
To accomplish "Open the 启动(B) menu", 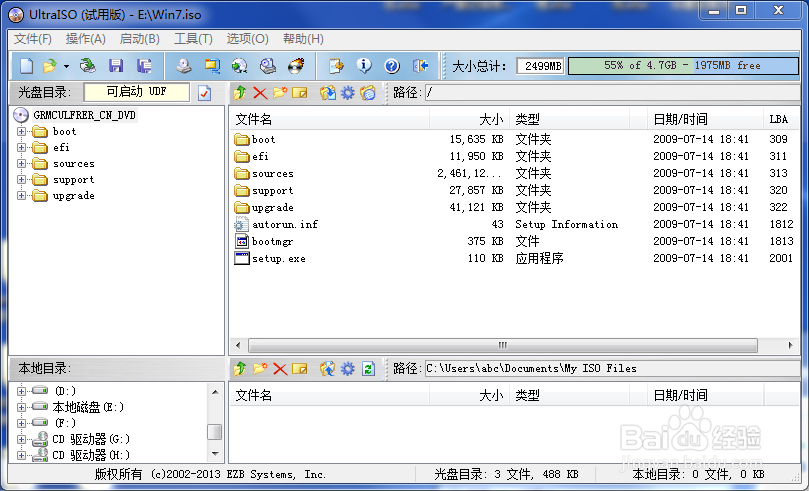I will [x=139, y=39].
